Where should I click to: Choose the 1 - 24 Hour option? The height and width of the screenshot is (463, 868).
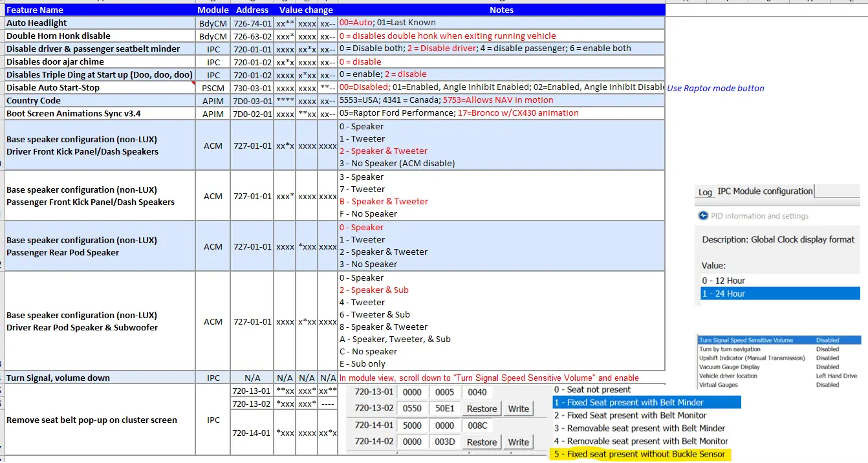coord(724,294)
